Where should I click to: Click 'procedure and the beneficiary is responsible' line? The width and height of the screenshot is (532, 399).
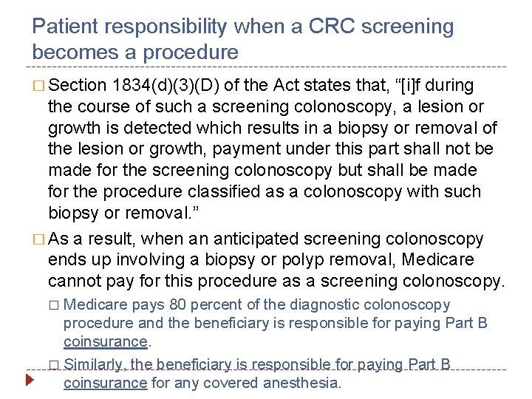coord(275,324)
